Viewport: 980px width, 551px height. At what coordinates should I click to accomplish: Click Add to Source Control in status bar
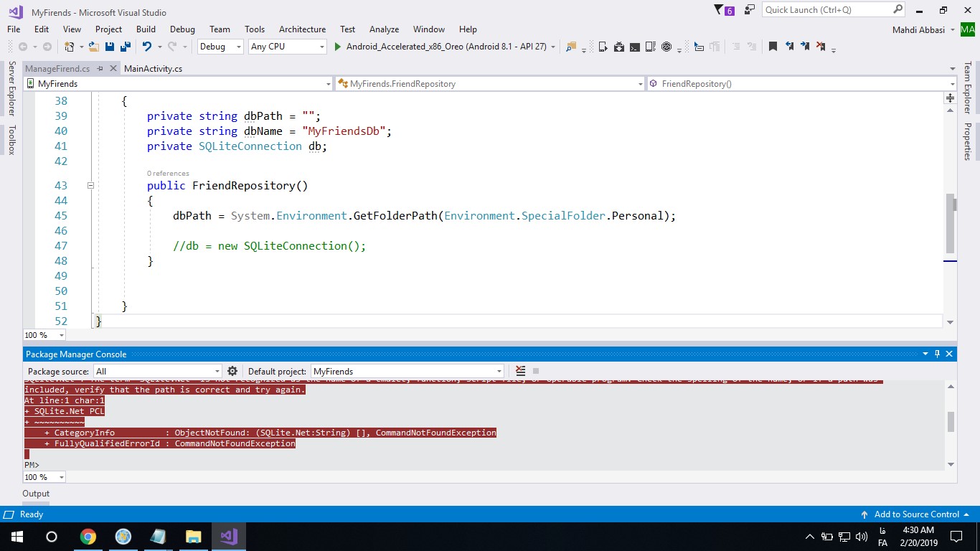pos(916,514)
